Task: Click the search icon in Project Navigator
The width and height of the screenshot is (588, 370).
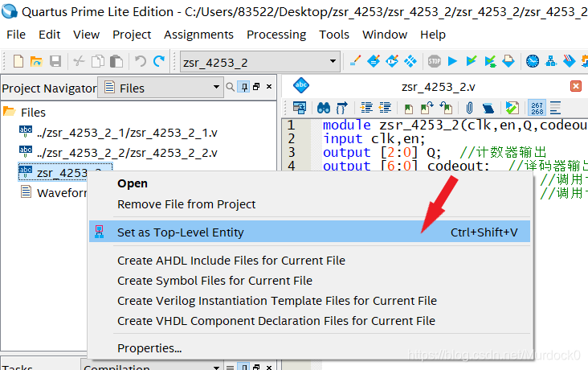Action: click(231, 88)
